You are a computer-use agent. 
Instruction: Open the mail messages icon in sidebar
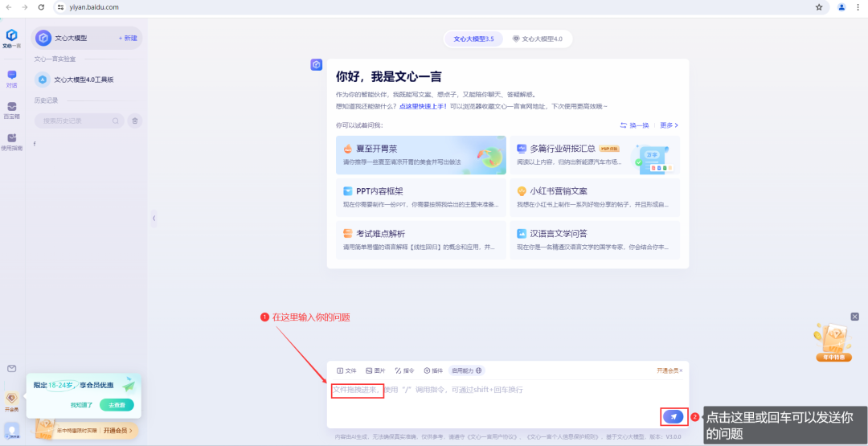point(11,369)
